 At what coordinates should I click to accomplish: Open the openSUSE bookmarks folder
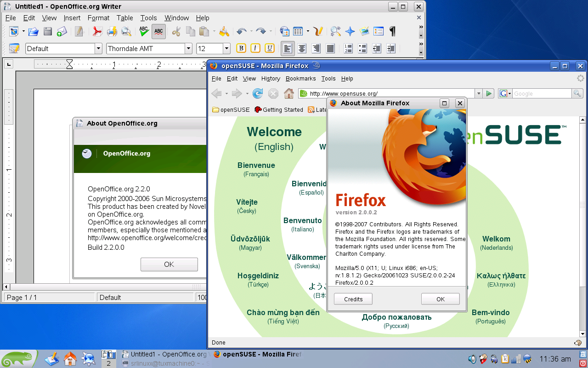pos(231,109)
